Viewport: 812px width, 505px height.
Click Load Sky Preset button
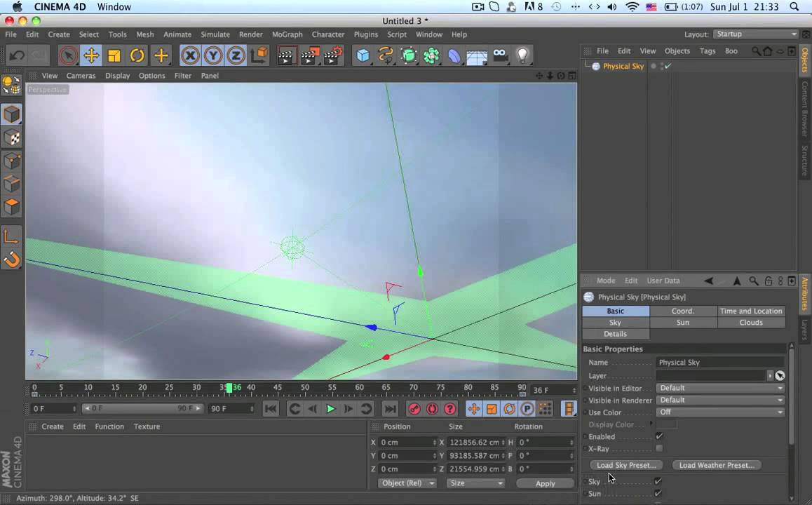coord(626,464)
